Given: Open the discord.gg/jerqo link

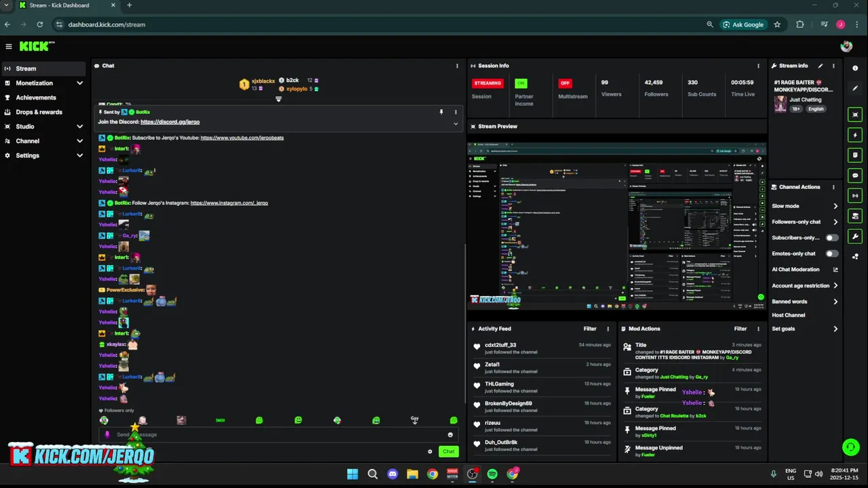Looking at the screenshot, I should click(x=170, y=122).
